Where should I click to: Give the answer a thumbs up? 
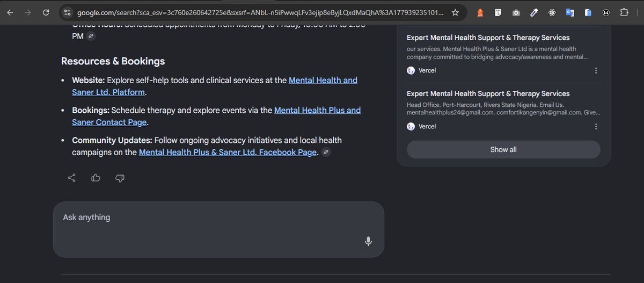coord(96,178)
